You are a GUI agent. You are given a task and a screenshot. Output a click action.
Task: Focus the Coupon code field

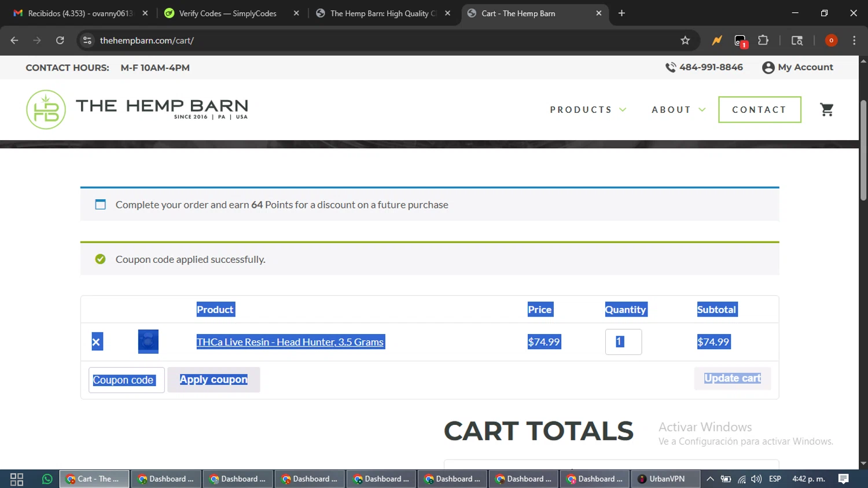pyautogui.click(x=126, y=380)
